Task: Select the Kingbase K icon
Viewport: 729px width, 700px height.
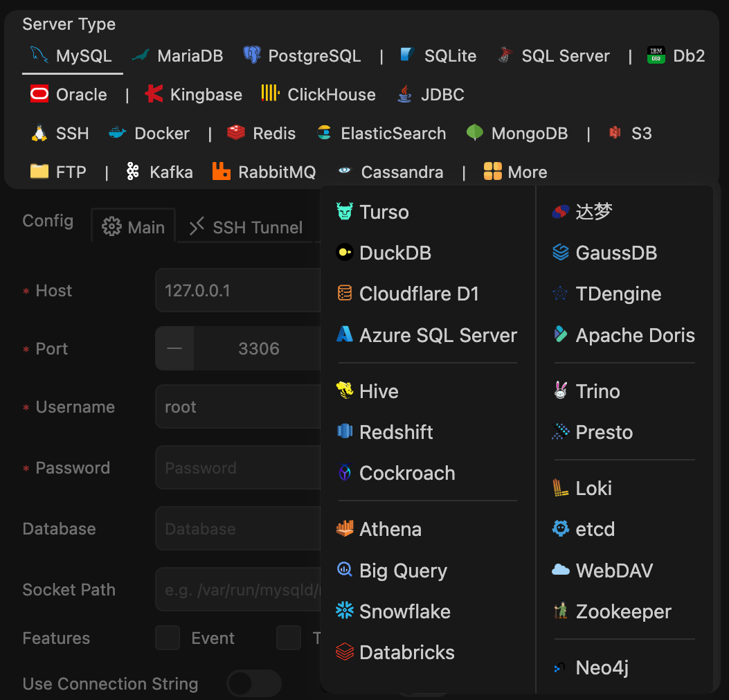Action: (x=154, y=93)
